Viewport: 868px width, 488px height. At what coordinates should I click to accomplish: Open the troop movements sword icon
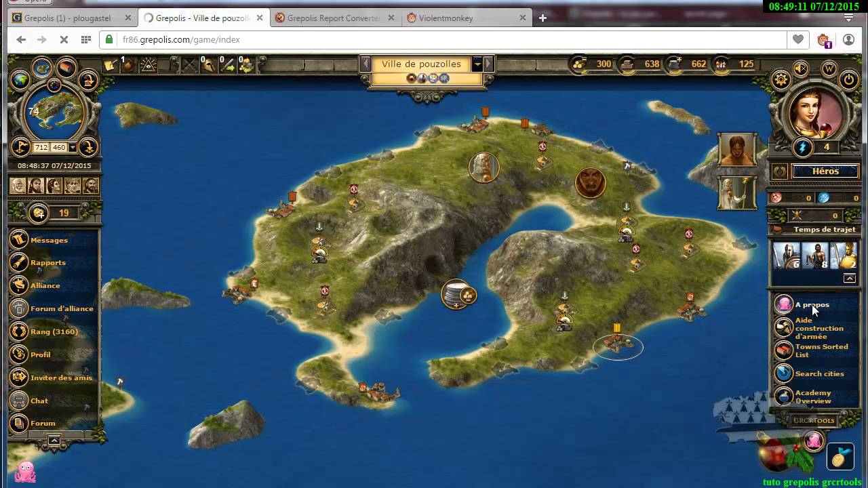[228, 65]
